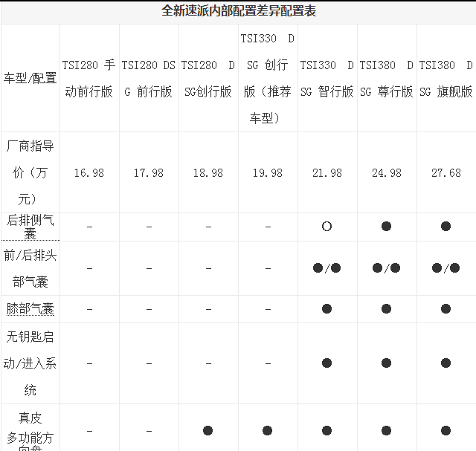The height and width of the screenshot is (451, 476).
Task: Click the 无钥匙启动/进入系统 row label
Action: (30, 363)
